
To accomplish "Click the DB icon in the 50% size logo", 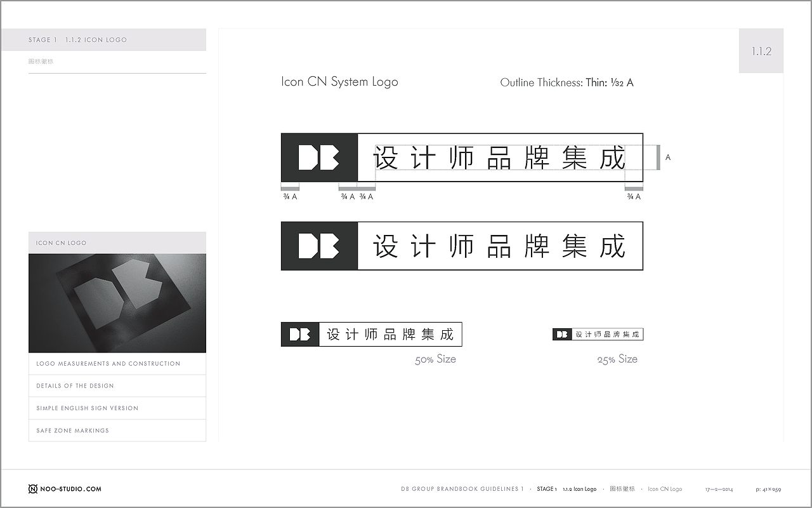I will 299,333.
